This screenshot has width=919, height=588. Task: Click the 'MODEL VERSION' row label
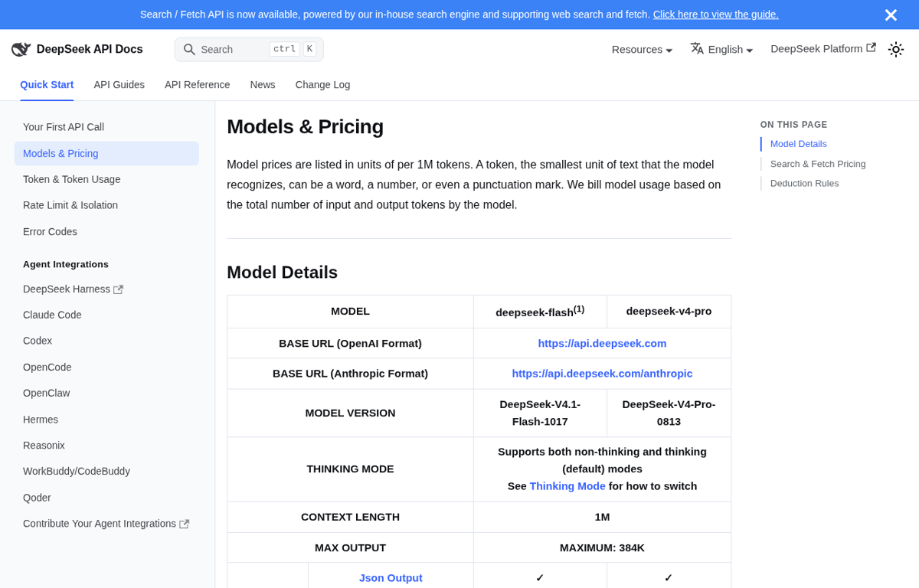350,413
